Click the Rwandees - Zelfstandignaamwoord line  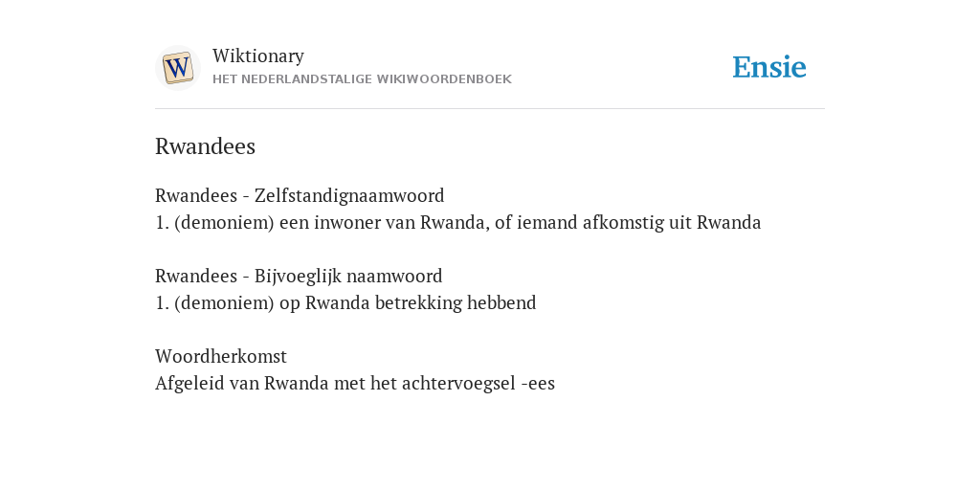coord(300,195)
